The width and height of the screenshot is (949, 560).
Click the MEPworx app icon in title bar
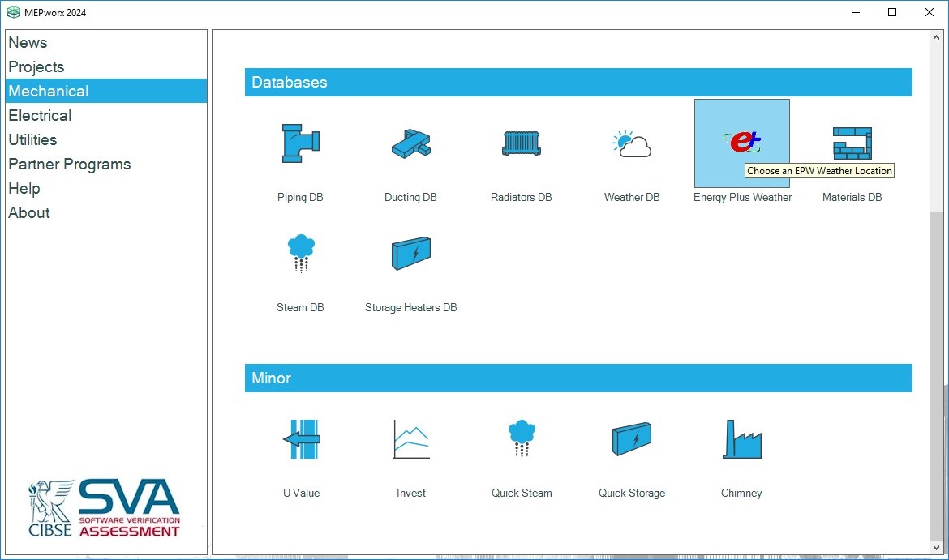point(13,12)
